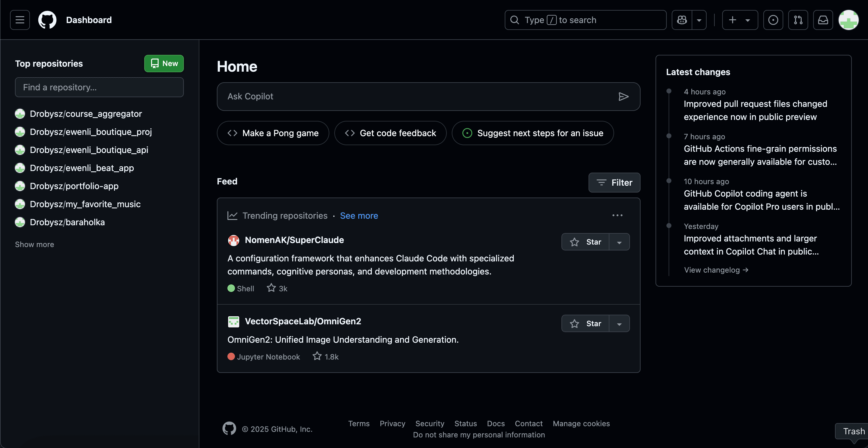The height and width of the screenshot is (448, 868).
Task: Click the footer GitHub logo
Action: point(229,428)
